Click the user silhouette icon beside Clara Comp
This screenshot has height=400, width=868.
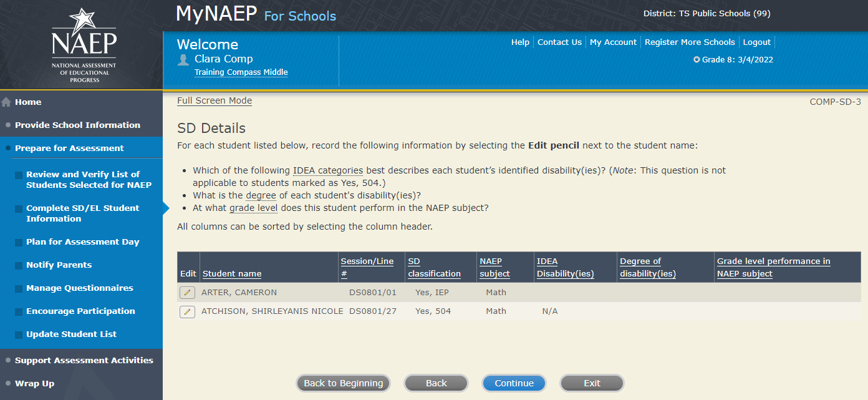[183, 59]
